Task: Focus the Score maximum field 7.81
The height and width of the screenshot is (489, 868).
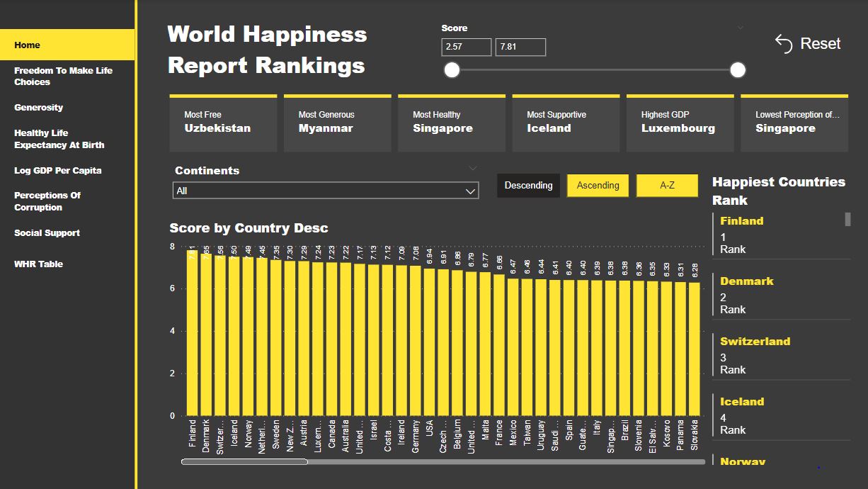Action: click(520, 47)
